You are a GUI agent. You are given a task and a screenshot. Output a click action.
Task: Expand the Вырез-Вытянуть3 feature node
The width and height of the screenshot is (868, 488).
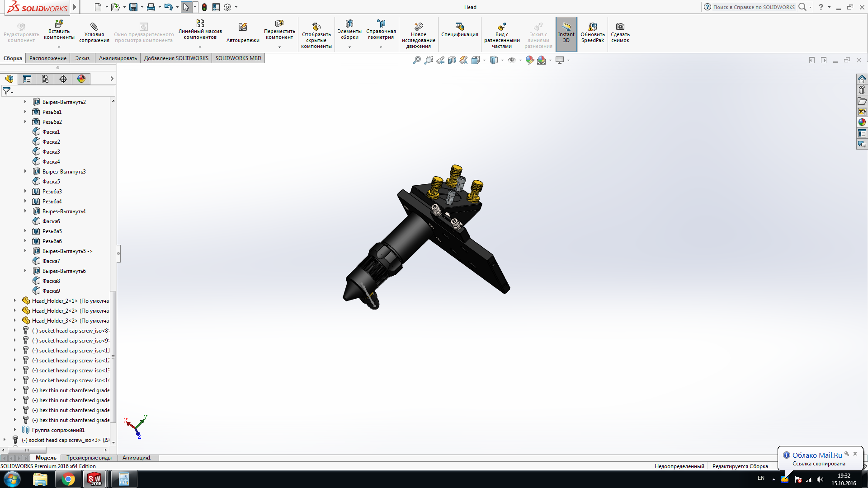25,171
